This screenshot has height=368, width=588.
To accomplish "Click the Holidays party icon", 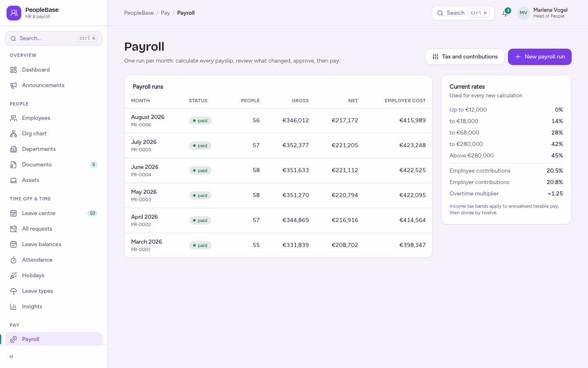I will (x=13, y=276).
